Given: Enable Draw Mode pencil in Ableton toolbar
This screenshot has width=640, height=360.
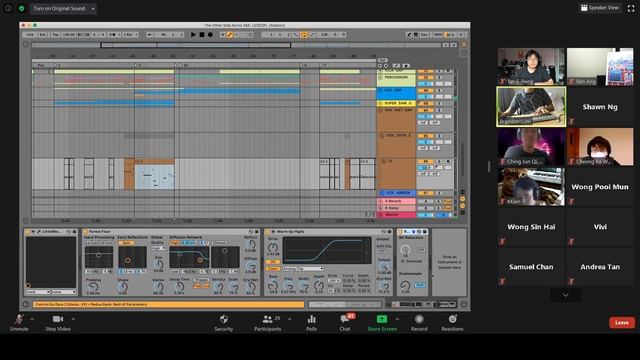Looking at the screenshot, I should tap(409, 35).
